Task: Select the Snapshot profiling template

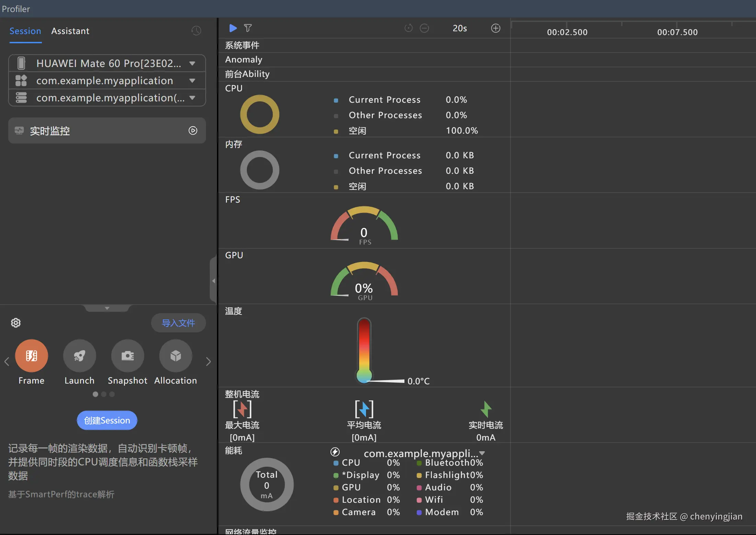Action: (x=127, y=356)
